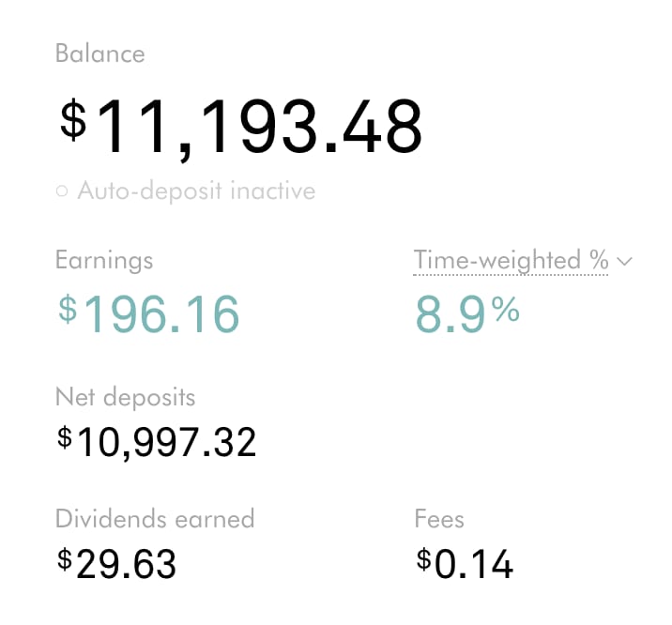Select the Auto-deposit inactive text
The width and height of the screenshot is (672, 625).
(196, 191)
